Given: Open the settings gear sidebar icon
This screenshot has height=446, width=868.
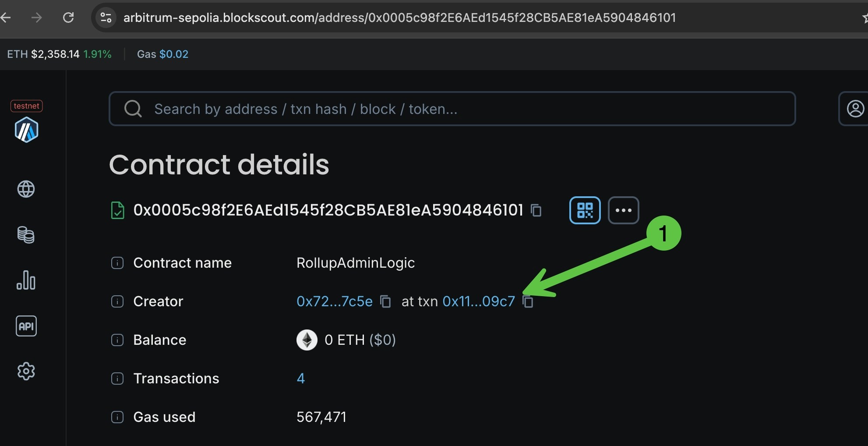Looking at the screenshot, I should pos(26,372).
